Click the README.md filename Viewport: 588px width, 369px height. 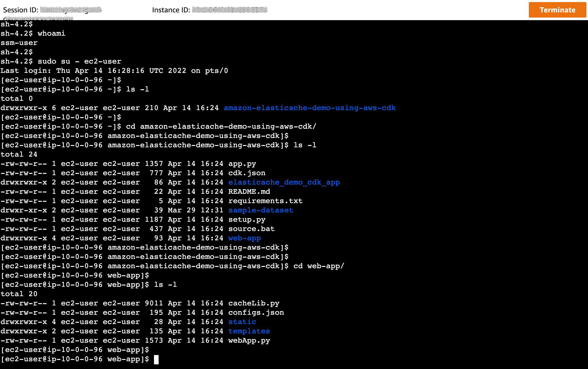[249, 191]
